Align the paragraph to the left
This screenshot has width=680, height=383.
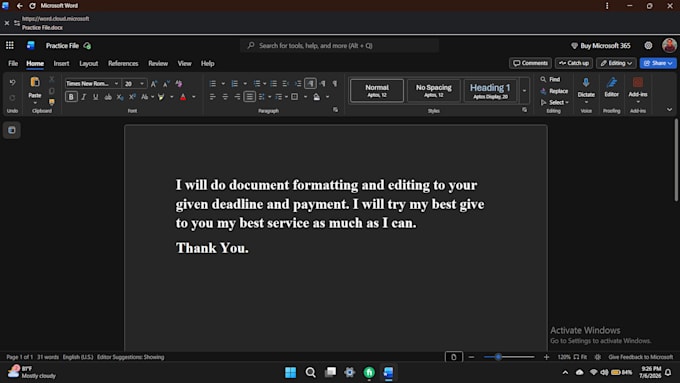pyautogui.click(x=212, y=97)
